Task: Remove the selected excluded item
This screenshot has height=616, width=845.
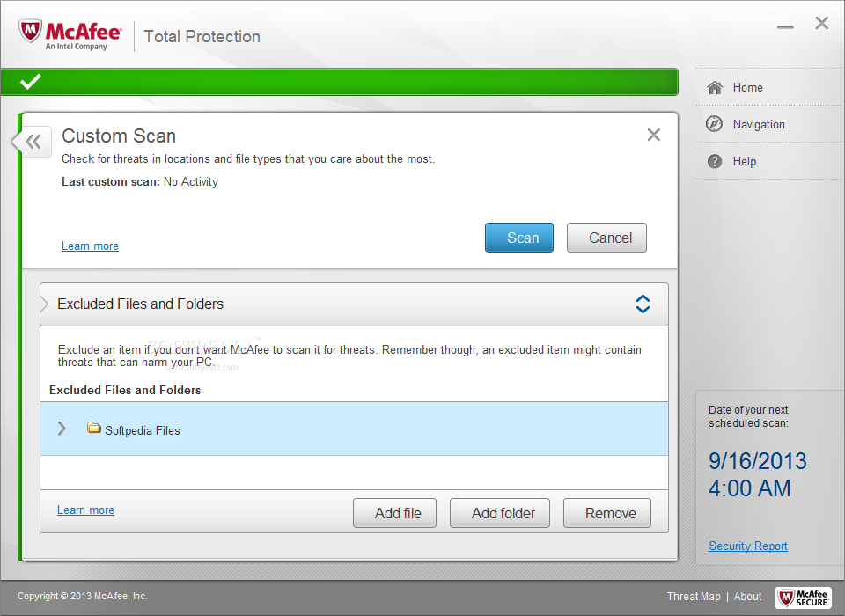Action: [x=606, y=513]
